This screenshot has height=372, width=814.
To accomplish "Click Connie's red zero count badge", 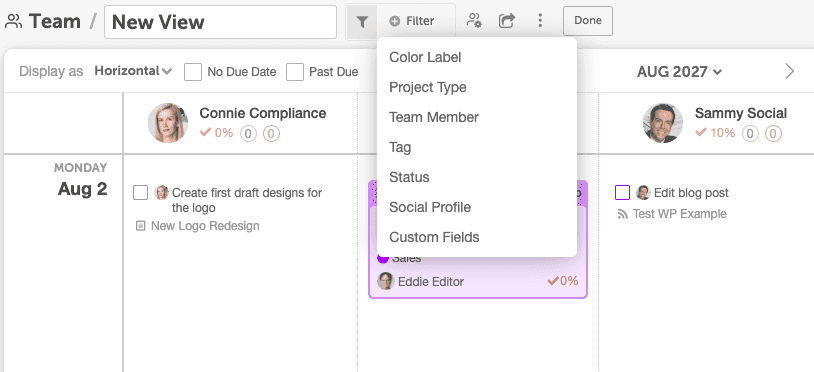I will point(271,134).
